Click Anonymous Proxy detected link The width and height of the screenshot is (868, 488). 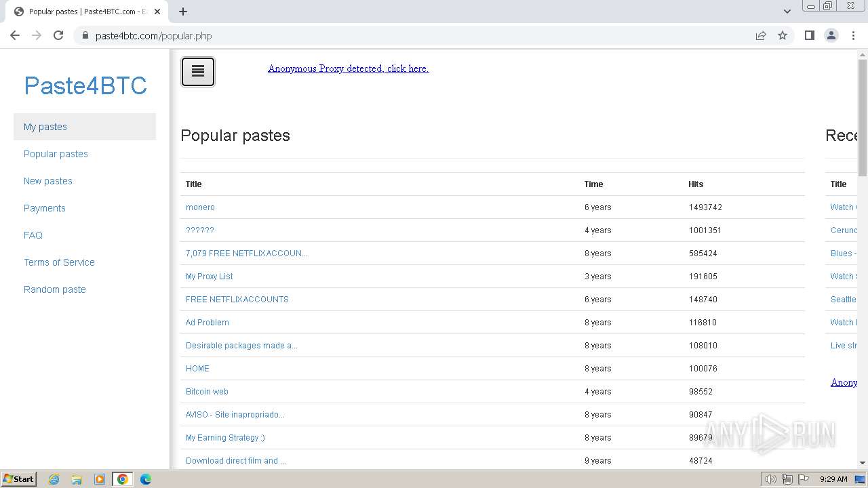[x=349, y=68]
